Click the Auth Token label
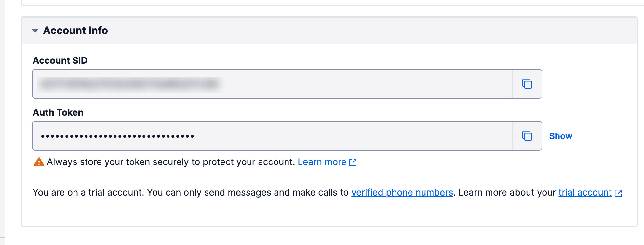Image resolution: width=644 pixels, height=245 pixels. (x=58, y=112)
